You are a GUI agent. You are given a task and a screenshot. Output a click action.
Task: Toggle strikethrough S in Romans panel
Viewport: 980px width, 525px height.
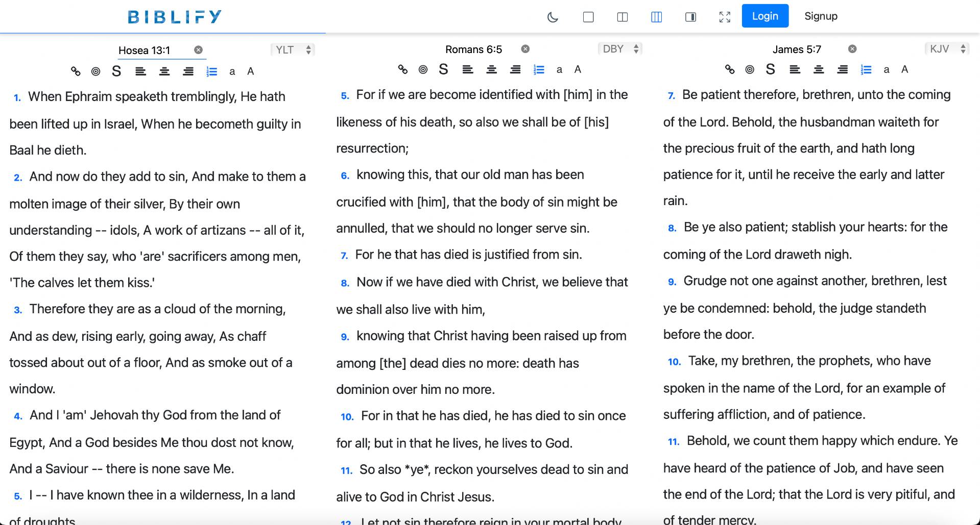click(x=443, y=69)
